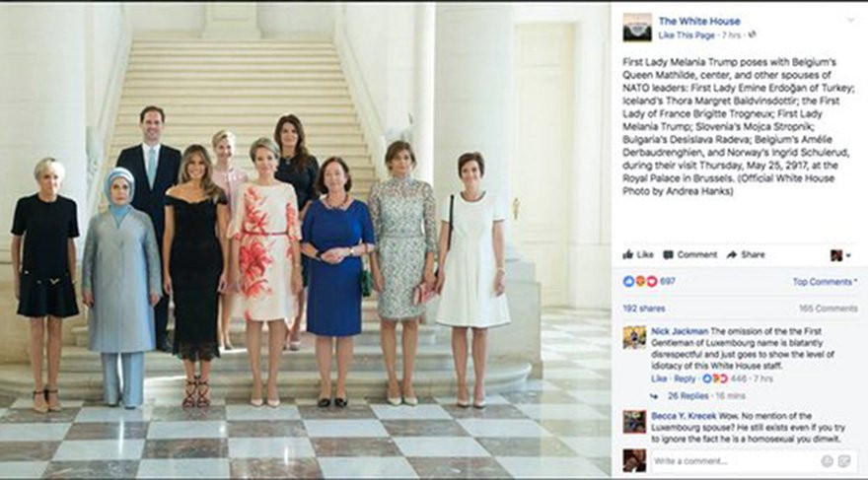Click the Comment speech bubble icon
868x480 pixels.
[668, 255]
